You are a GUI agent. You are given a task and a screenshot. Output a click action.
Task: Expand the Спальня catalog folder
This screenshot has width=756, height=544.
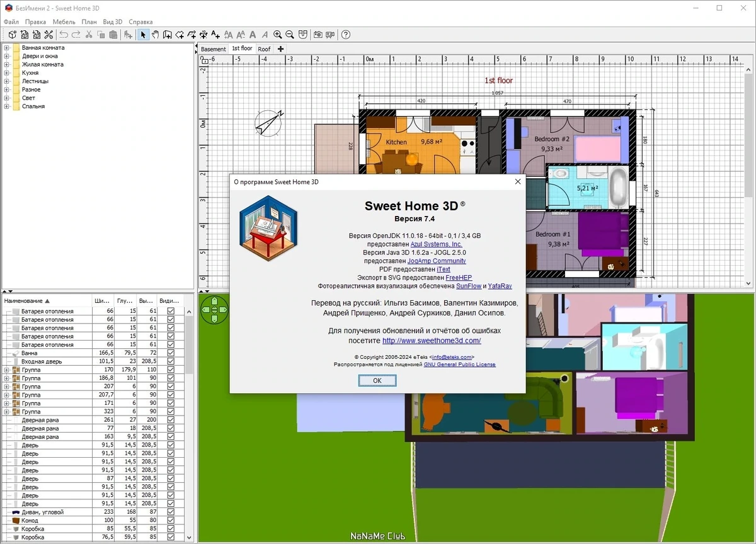coord(7,106)
